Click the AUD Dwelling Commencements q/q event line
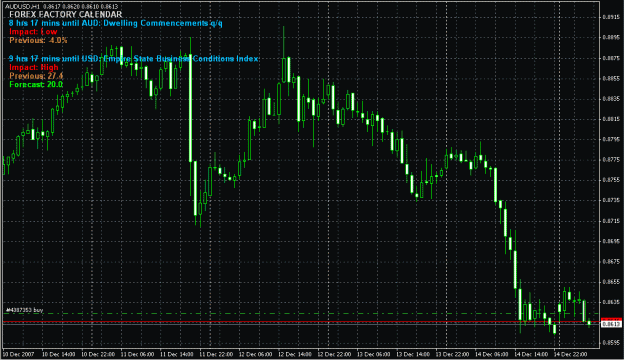Screen dimensions: 625x360 tap(116, 23)
